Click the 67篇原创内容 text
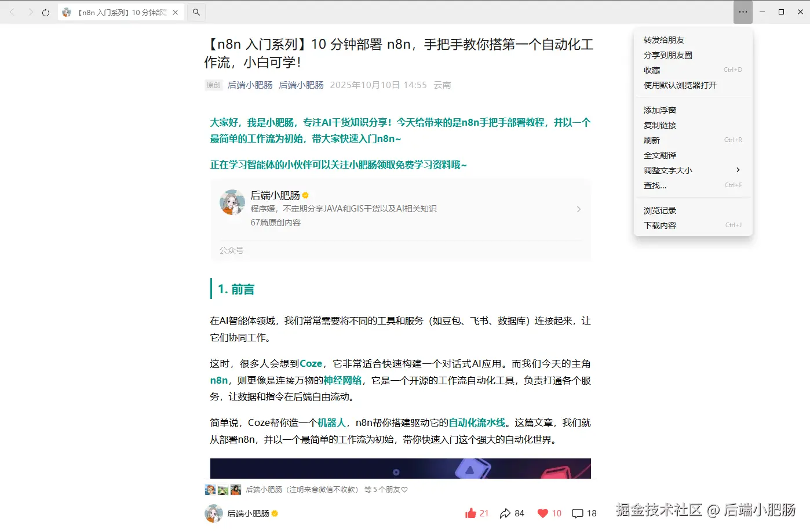 pyautogui.click(x=276, y=223)
